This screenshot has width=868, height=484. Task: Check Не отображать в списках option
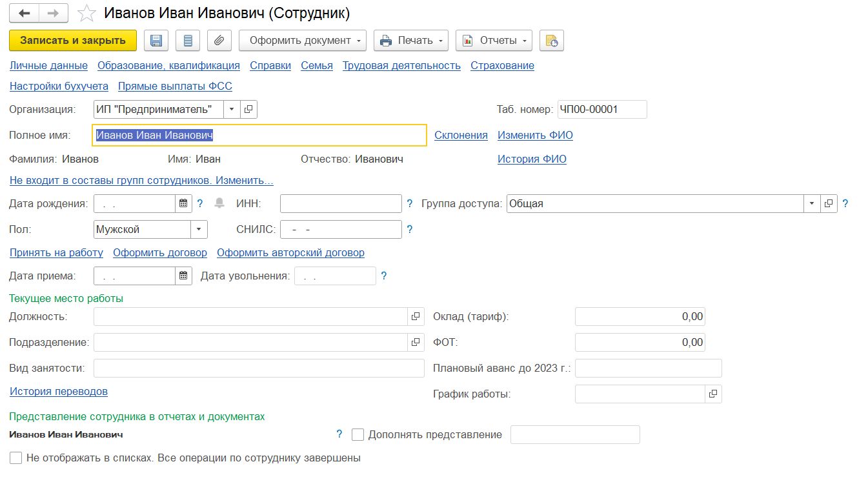tap(16, 458)
